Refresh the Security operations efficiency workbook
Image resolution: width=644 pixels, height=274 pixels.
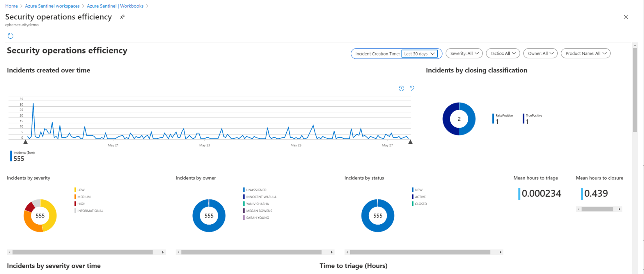coord(10,36)
